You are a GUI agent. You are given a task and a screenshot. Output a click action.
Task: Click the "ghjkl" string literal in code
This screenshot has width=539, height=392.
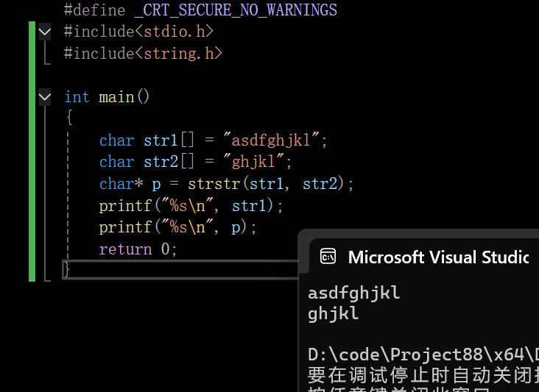click(x=254, y=161)
